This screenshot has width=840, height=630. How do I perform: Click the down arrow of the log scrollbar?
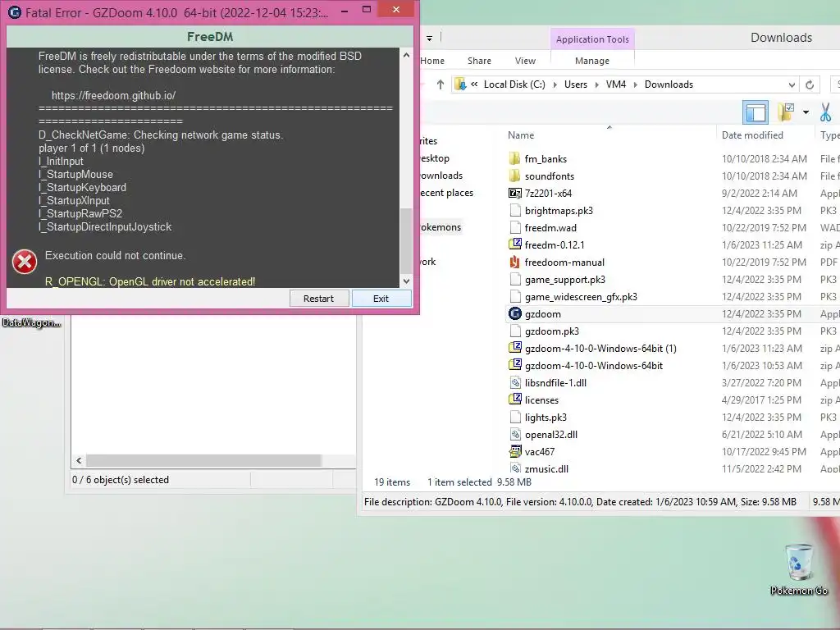tap(406, 281)
